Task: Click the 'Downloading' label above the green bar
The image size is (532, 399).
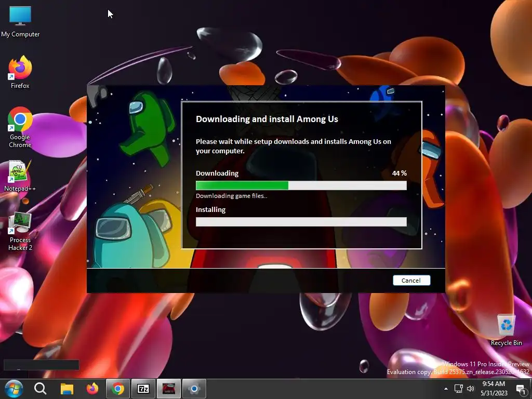Action: click(x=217, y=174)
